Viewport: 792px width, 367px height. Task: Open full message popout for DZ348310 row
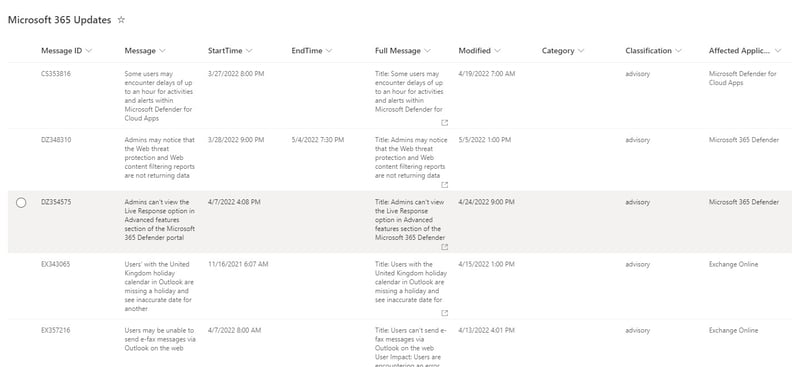tap(444, 185)
